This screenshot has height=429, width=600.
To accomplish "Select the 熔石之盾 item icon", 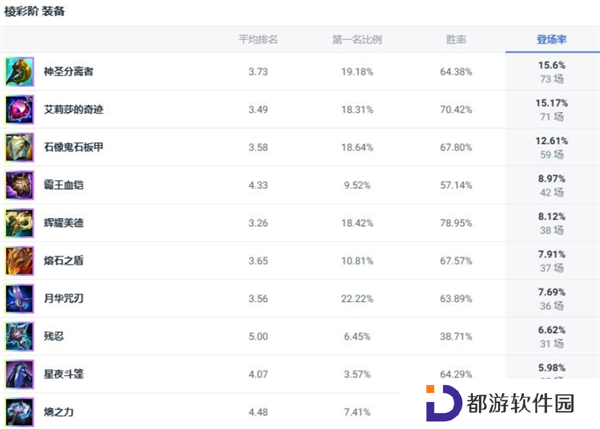I will (20, 261).
